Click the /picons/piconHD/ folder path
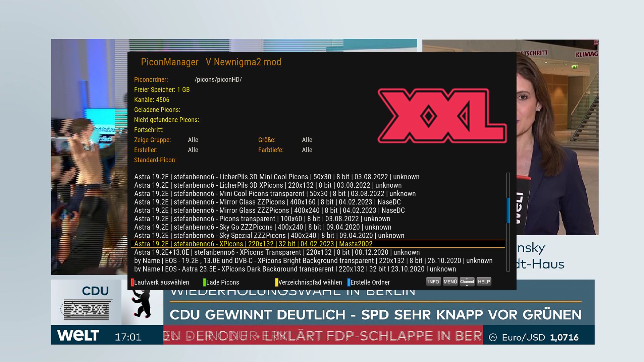The height and width of the screenshot is (362, 644). pos(218,80)
